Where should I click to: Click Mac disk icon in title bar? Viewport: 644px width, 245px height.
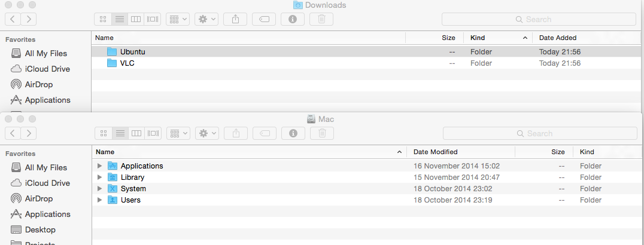[311, 119]
